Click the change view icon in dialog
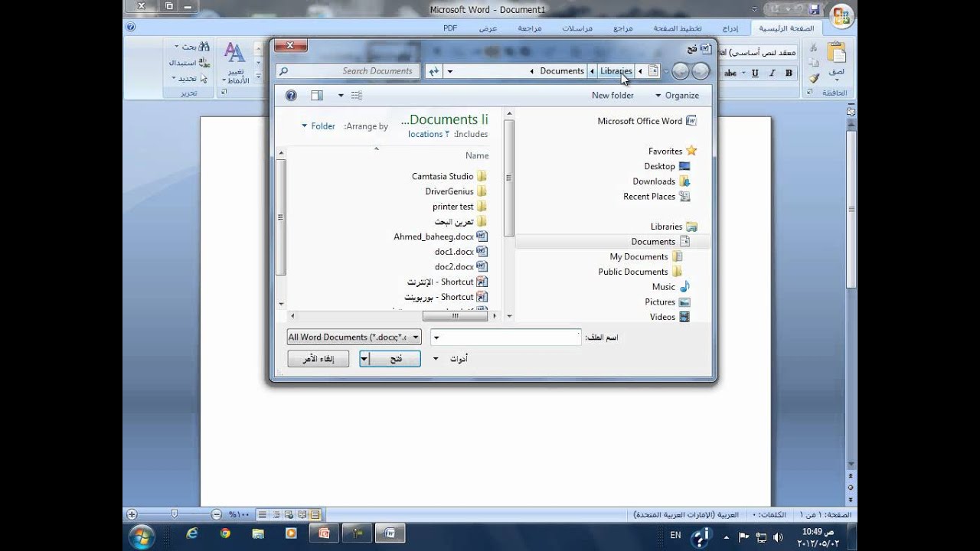 click(x=357, y=96)
